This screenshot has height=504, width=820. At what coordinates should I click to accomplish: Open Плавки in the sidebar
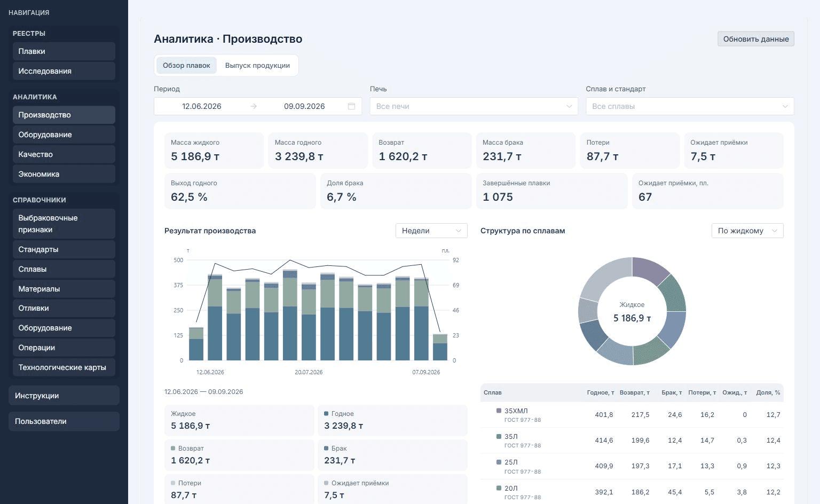pyautogui.click(x=64, y=51)
